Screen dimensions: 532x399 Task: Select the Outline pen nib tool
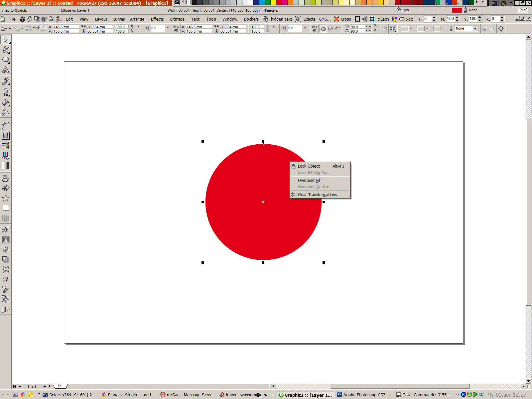tap(6, 92)
